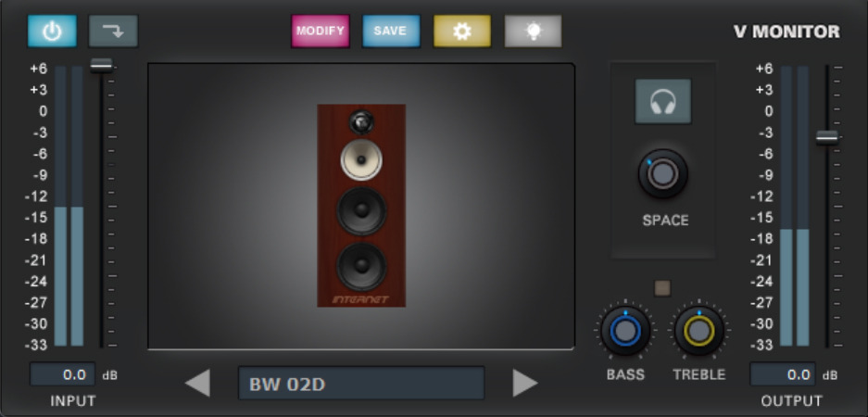Click the yellow TREBLE knob
This screenshot has width=868, height=417.
click(x=699, y=331)
